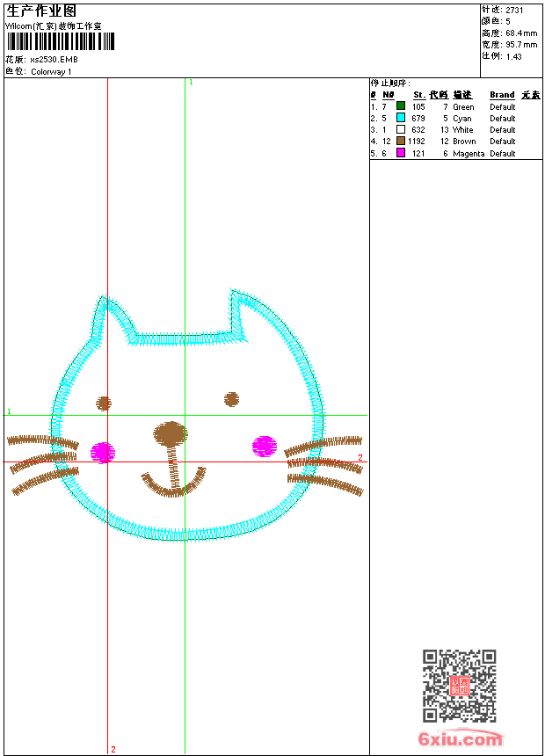Viewport: 545px width, 756px height.
Task: Click the stitch count "1192"
Action: point(417,142)
